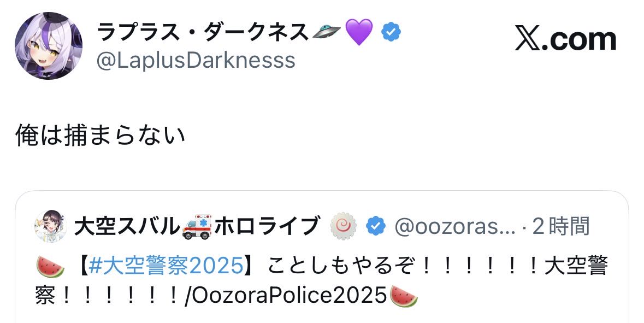This screenshot has width=644, height=323.
Task: Open the 大空スバル name in the quoted tweet
Action: (x=127, y=226)
